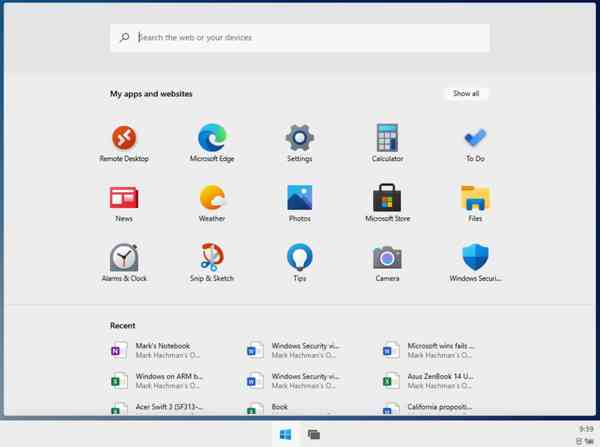Open the Tips app
600x447 pixels.
[x=300, y=263]
